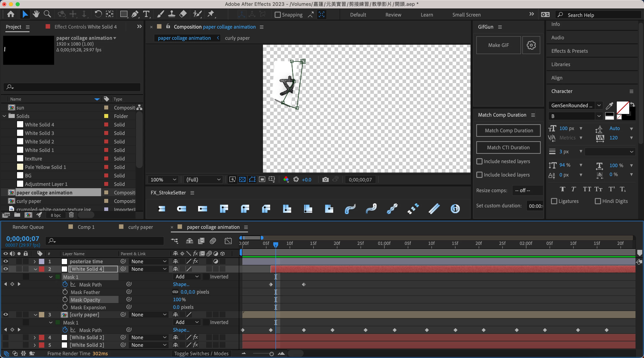Switch to the curly paper timeline tab

click(140, 227)
